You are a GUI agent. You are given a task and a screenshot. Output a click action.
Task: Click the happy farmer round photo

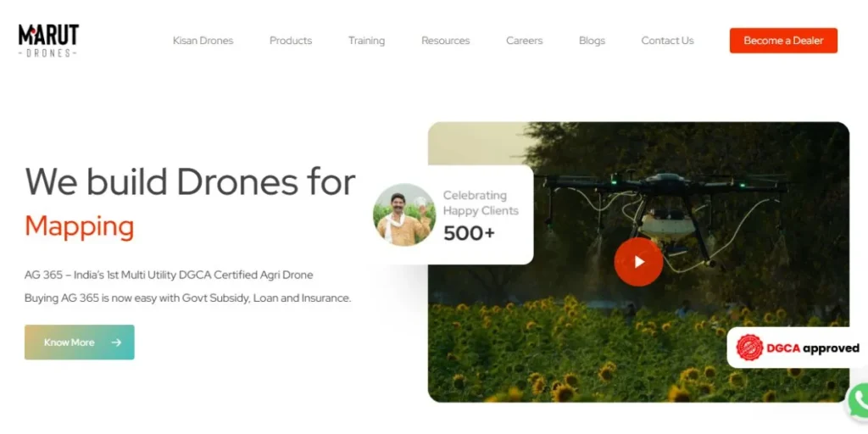point(404,214)
